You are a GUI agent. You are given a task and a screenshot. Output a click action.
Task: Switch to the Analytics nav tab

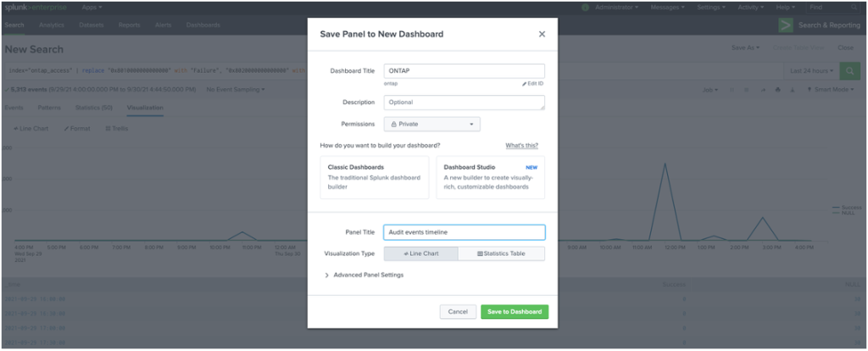pyautogui.click(x=52, y=25)
